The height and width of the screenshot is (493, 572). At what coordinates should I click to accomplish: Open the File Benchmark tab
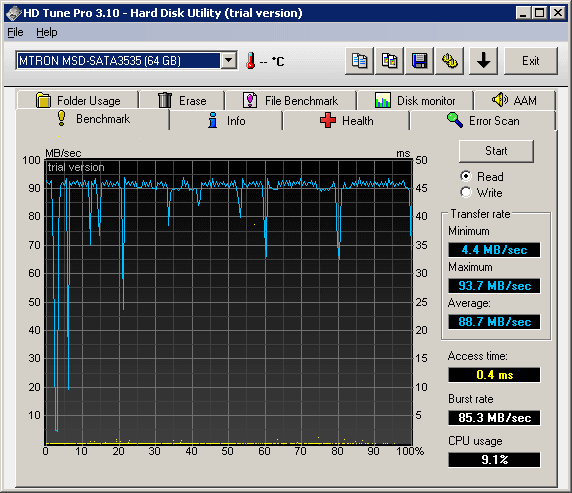pyautogui.click(x=290, y=100)
